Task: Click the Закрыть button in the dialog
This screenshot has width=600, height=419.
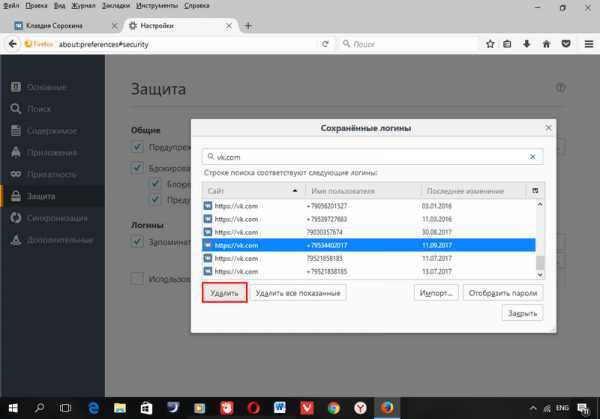Action: click(522, 313)
